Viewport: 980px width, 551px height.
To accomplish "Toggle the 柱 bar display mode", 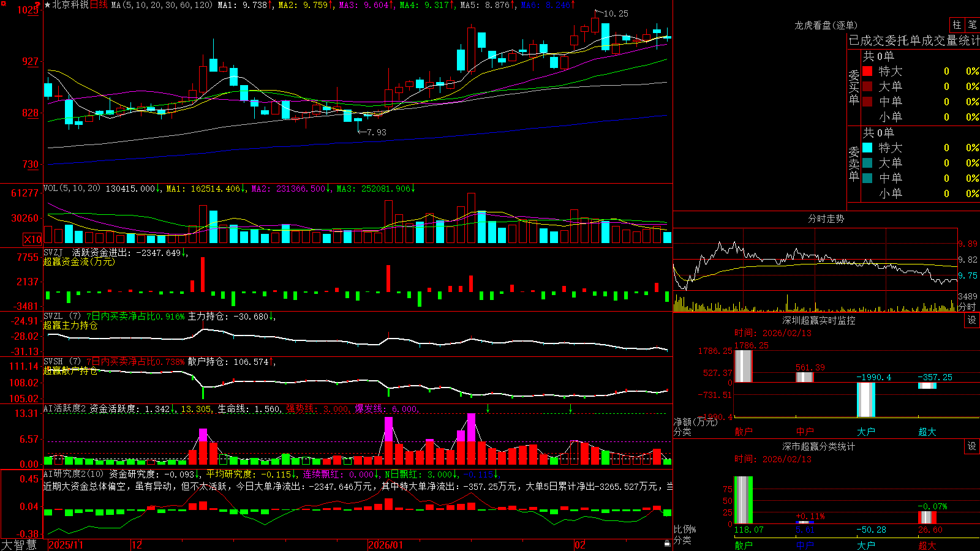I will tap(957, 24).
